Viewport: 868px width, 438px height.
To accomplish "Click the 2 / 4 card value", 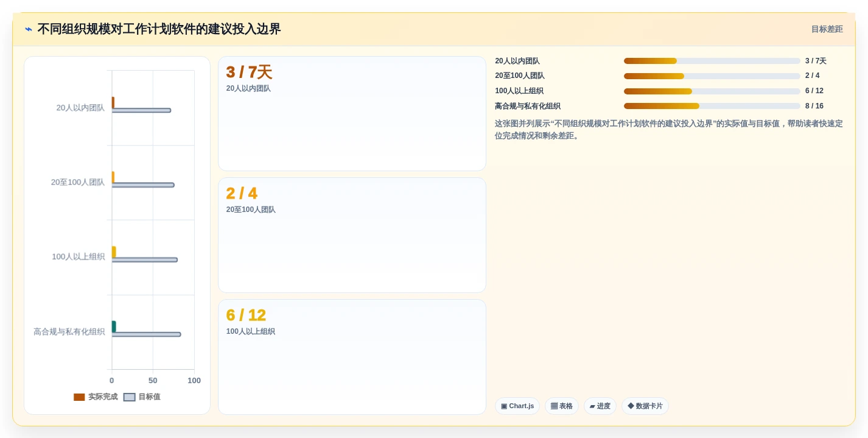I will coord(242,194).
